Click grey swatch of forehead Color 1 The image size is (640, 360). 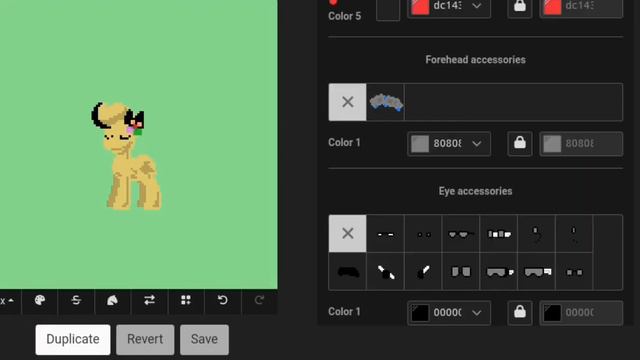click(420, 144)
